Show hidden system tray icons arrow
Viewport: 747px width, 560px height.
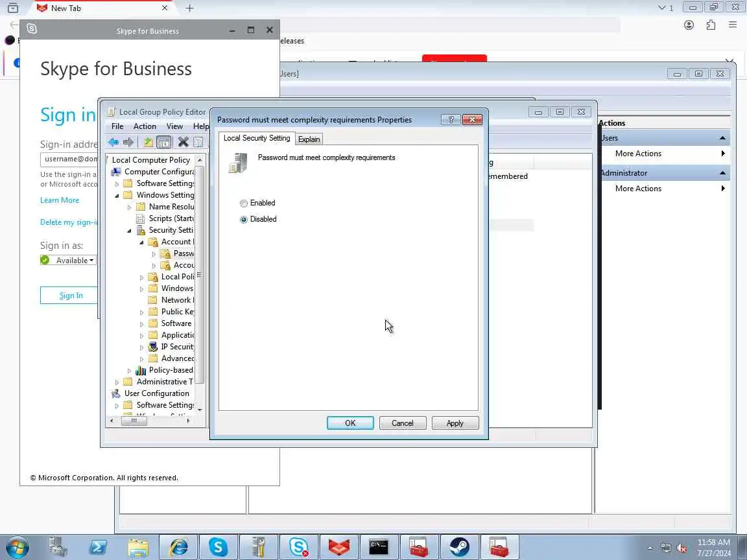coord(650,548)
